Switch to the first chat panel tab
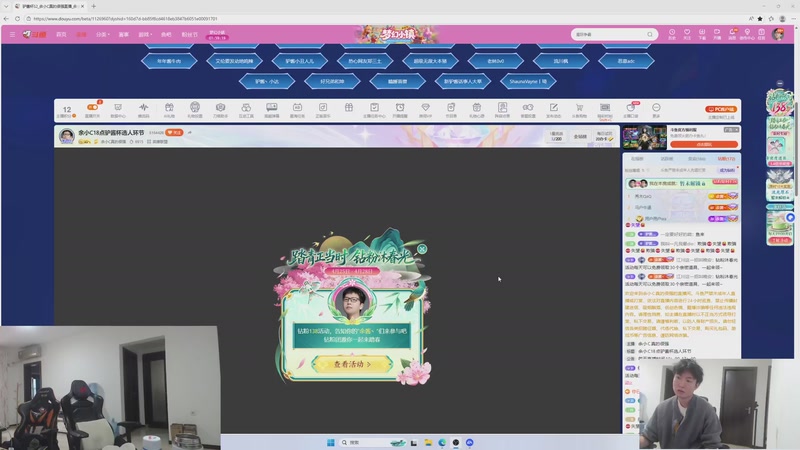Viewport: 800px width, 450px height. pyautogui.click(x=637, y=159)
